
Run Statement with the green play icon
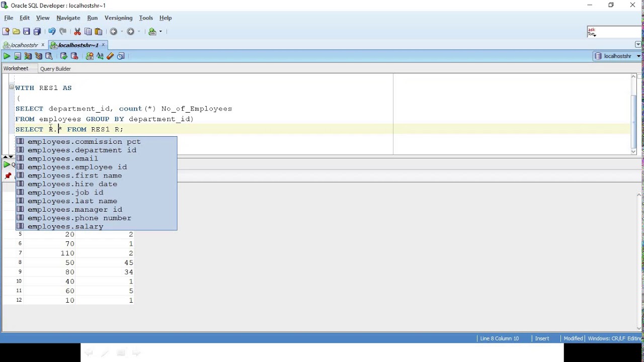coord(7,56)
